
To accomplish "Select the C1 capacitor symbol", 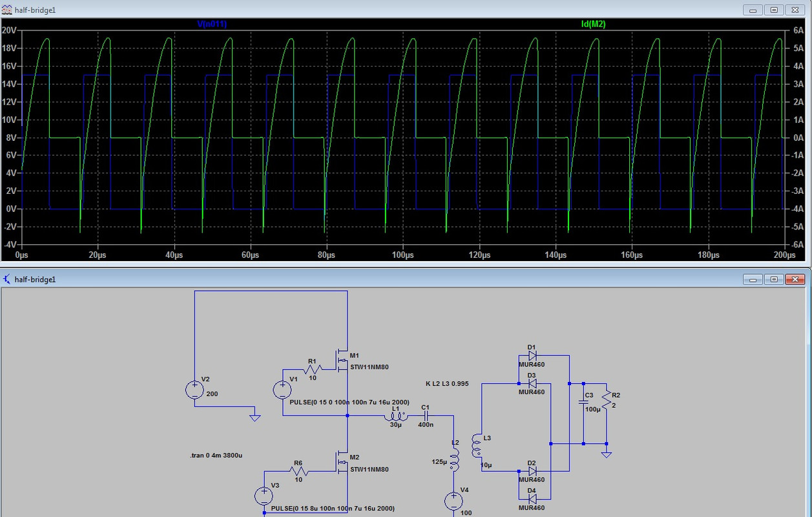I will [x=425, y=417].
